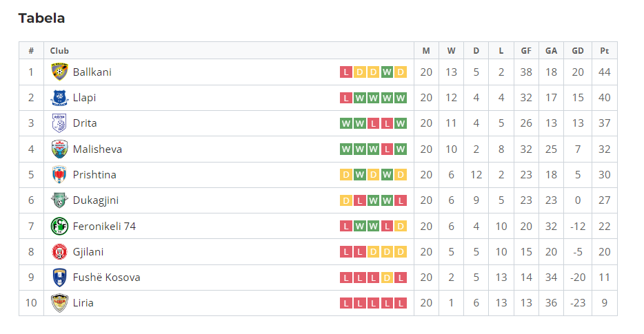Click the Llapi club crest icon
Image resolution: width=644 pixels, height=334 pixels.
click(x=60, y=98)
